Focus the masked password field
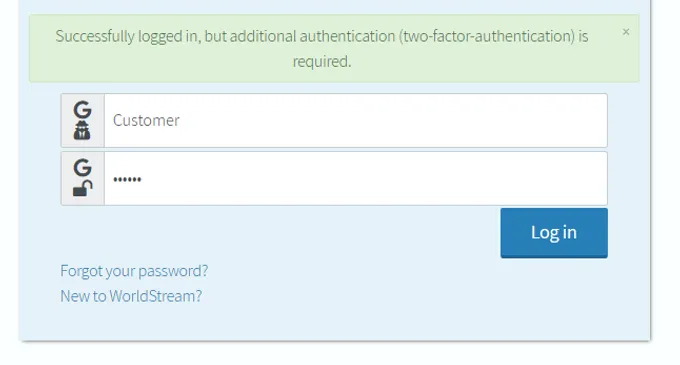Screen dimensions: 680x365 point(356,179)
